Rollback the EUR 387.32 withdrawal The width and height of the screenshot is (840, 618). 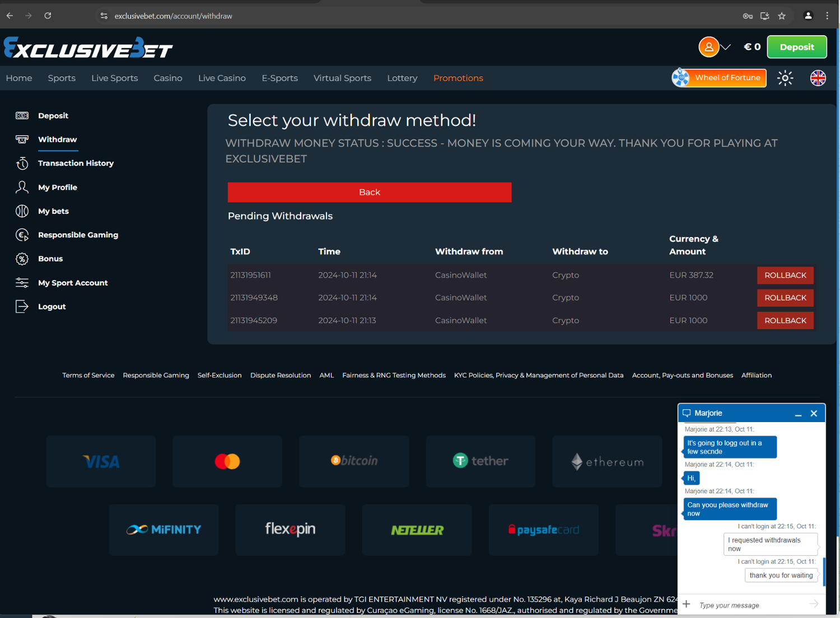click(785, 275)
